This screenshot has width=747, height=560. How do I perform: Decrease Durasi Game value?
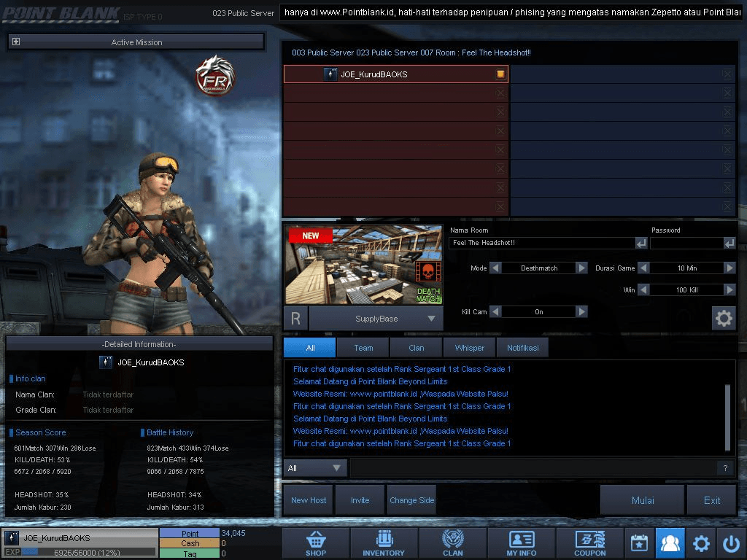click(643, 268)
